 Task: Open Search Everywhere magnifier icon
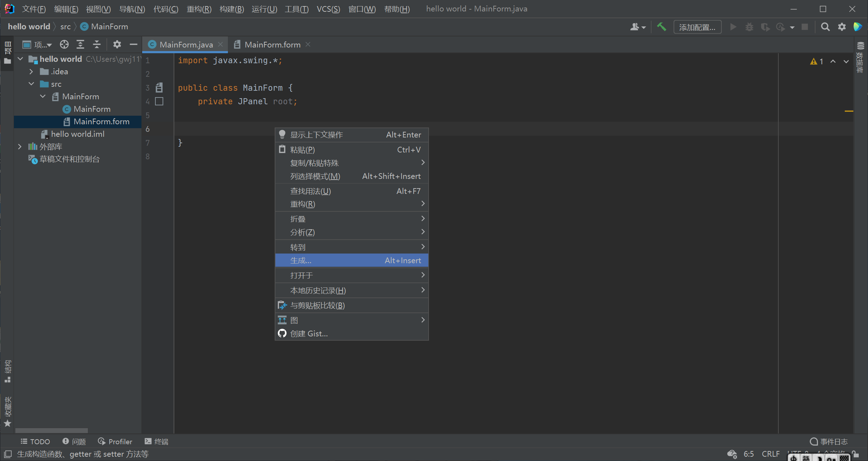pyautogui.click(x=825, y=27)
